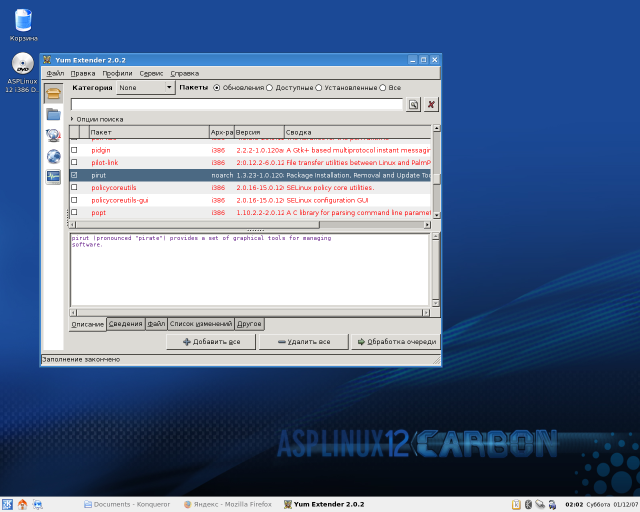640x512 pixels.
Task: Check the pidgin package checkbox
Action: tap(74, 150)
